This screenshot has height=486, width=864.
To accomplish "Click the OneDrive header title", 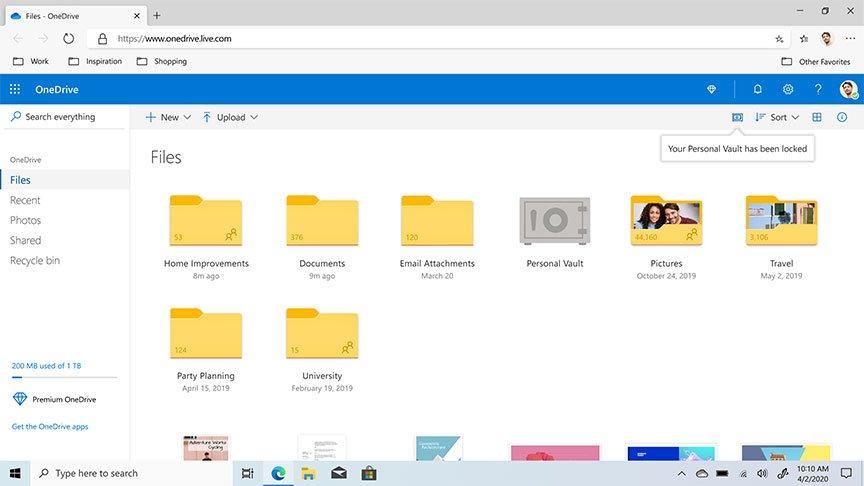I will [57, 89].
